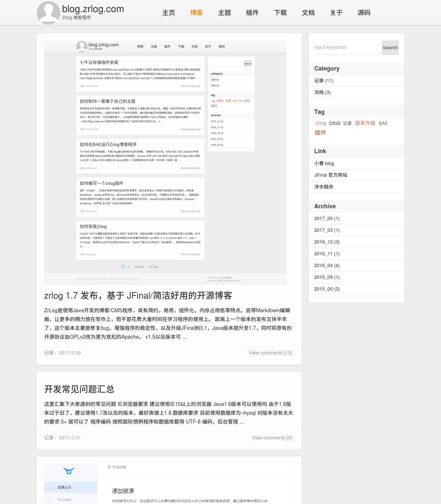Click the 2017-3-31 post date
441x504 pixels.
pyautogui.click(x=70, y=438)
